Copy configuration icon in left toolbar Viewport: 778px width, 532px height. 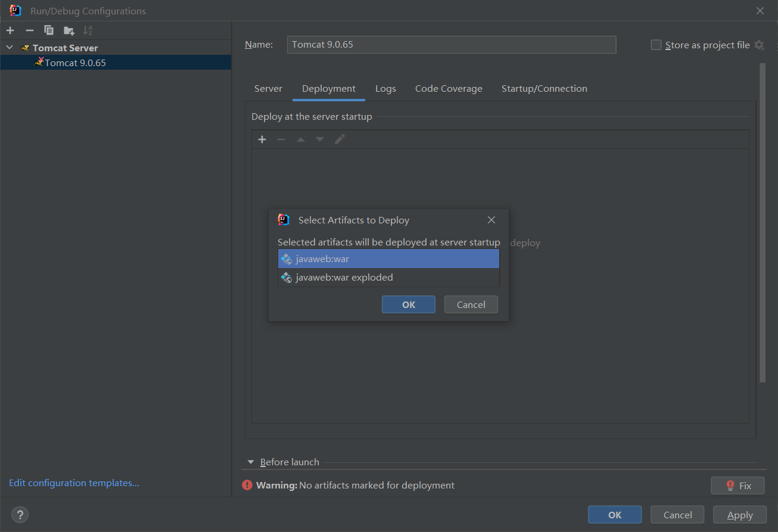point(49,30)
